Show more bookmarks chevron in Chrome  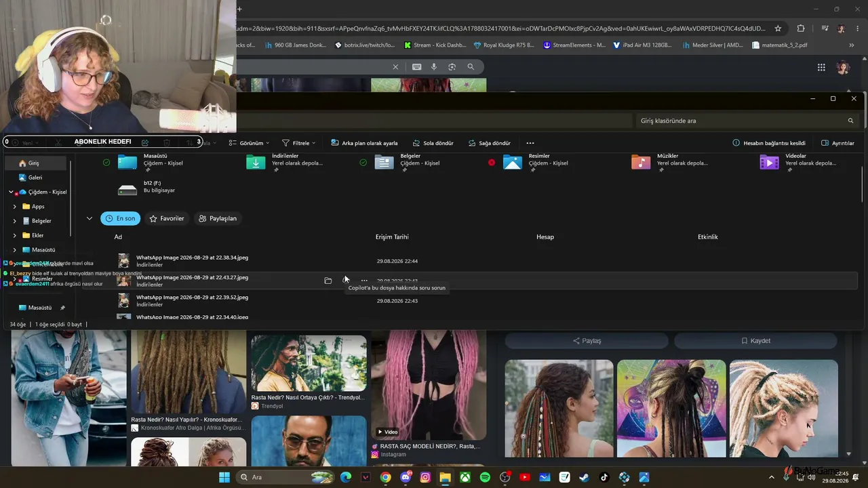852,45
